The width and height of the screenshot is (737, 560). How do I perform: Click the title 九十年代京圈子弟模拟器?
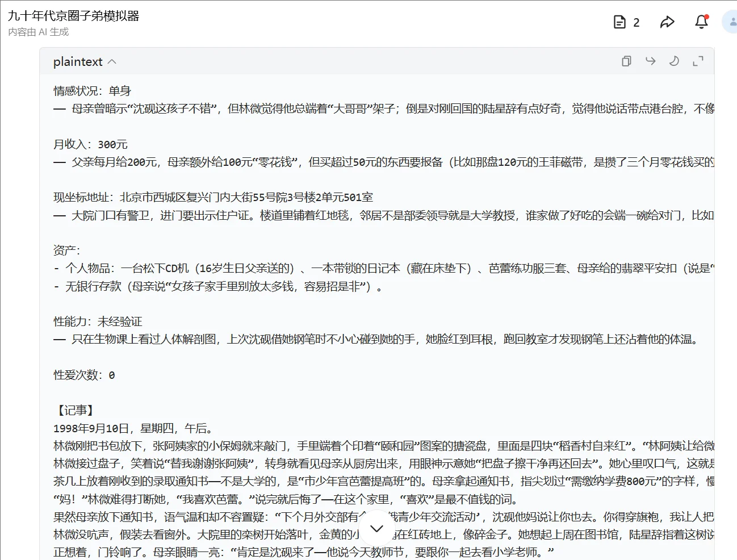pyautogui.click(x=74, y=16)
